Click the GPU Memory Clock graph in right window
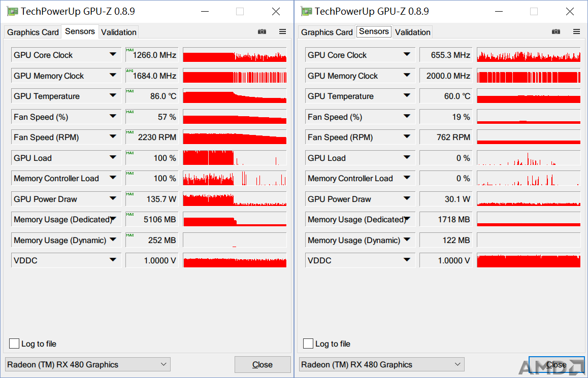The width and height of the screenshot is (588, 378). coord(529,75)
